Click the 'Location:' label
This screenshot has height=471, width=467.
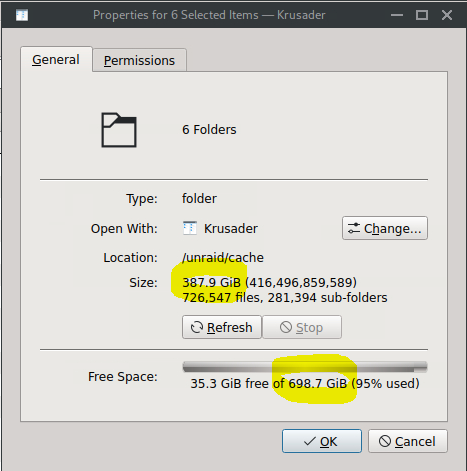coord(130,258)
